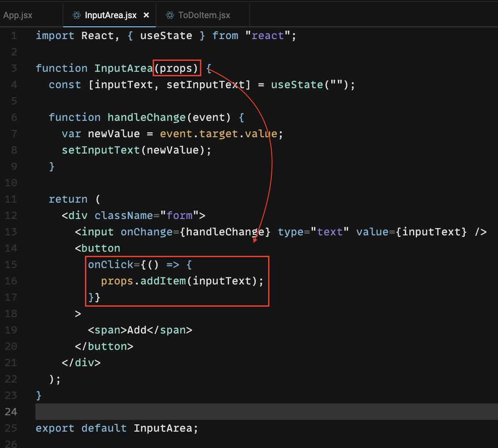The image size is (498, 448).
Task: Click 'addItem' on line 16
Action: click(x=163, y=281)
